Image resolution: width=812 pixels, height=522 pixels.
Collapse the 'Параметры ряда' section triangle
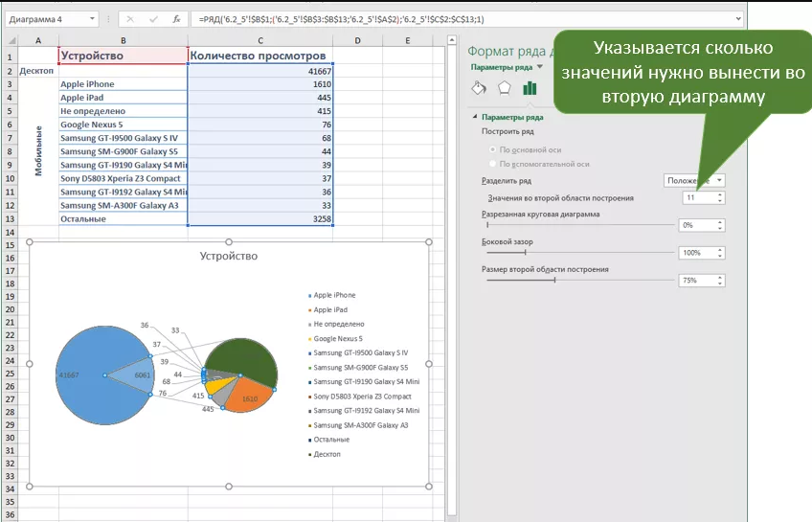pos(474,117)
